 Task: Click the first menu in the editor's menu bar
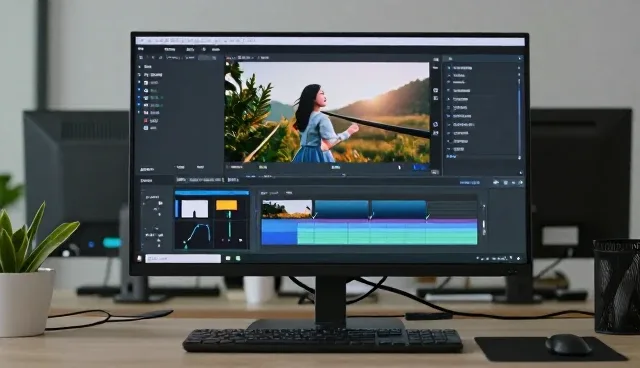141,49
